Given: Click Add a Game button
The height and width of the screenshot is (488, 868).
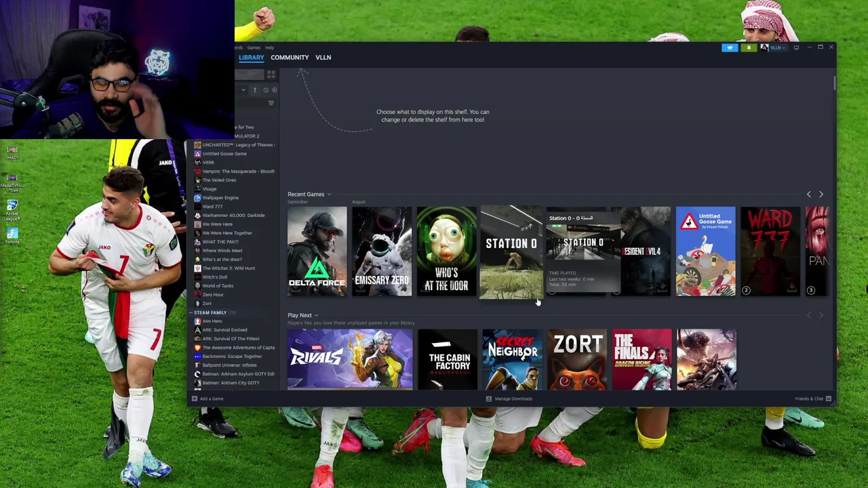Looking at the screenshot, I should tap(208, 399).
